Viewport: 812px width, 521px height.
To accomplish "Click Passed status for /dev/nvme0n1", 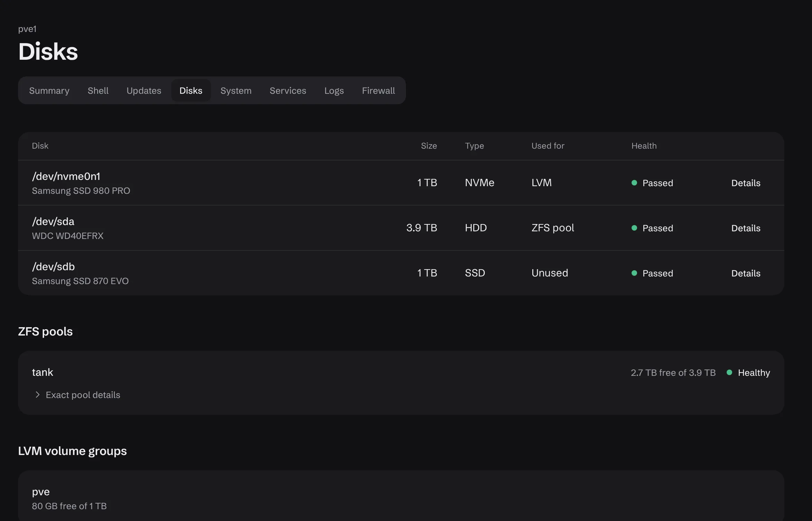I will tap(652, 183).
